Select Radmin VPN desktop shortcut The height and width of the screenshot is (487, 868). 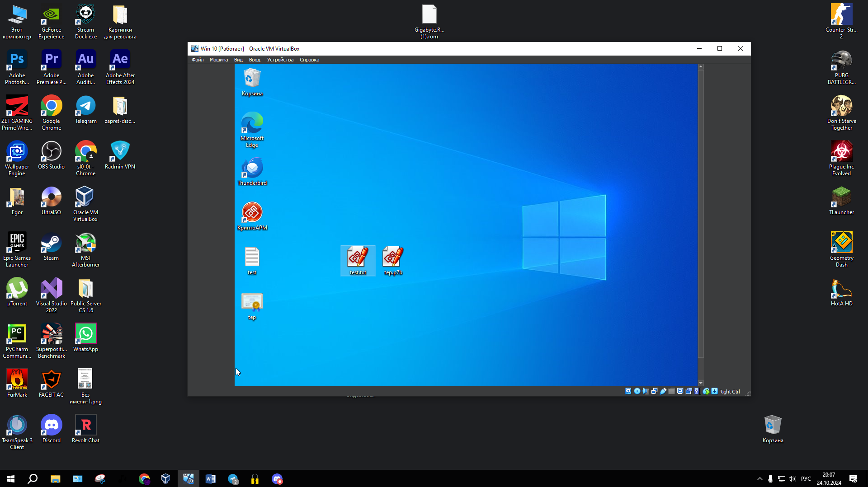click(120, 155)
